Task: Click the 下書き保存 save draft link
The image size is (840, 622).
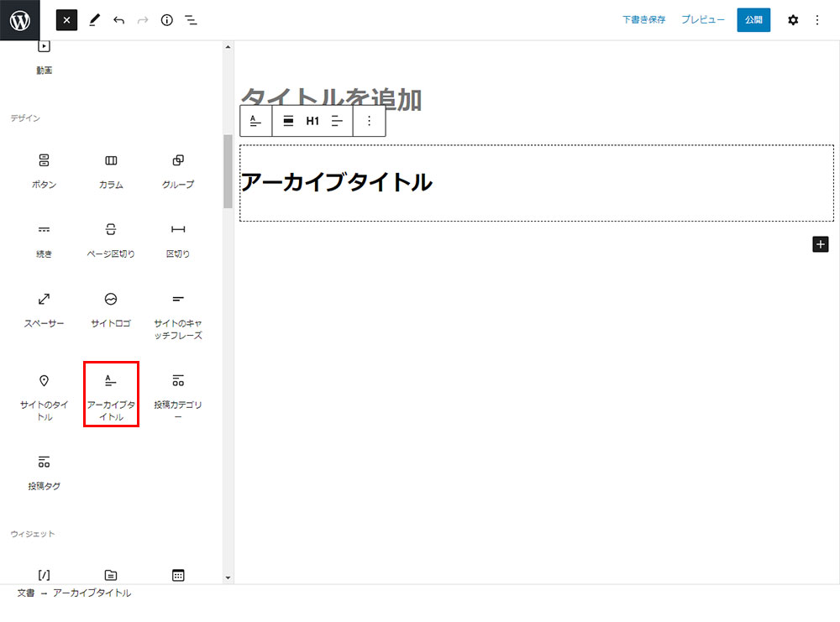Action: coord(643,20)
